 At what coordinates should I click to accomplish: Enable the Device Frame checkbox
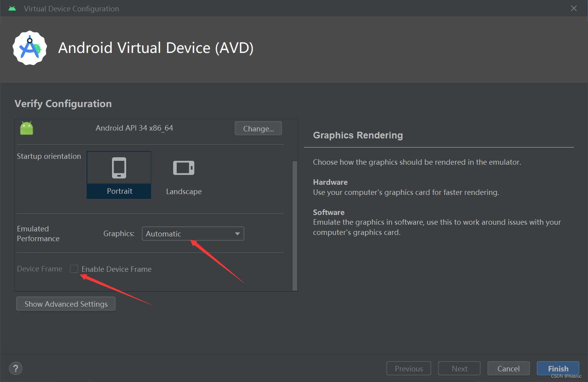(x=74, y=269)
